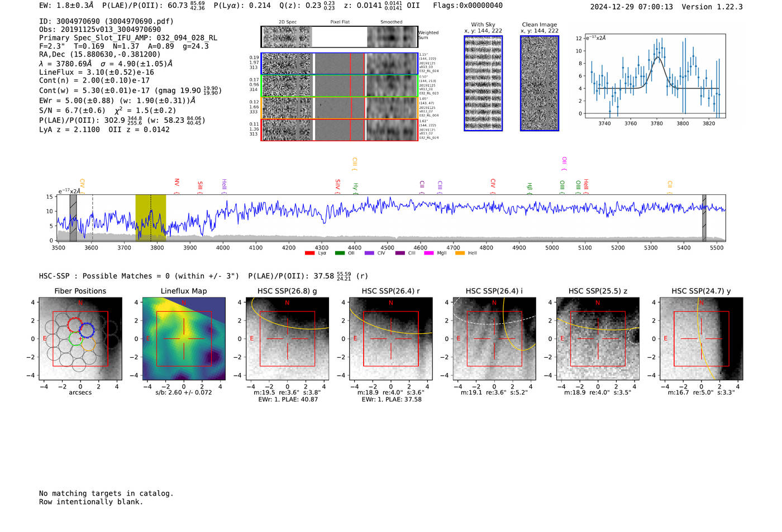
Task: Click the magenta OII line marker label
Action: tap(564, 162)
